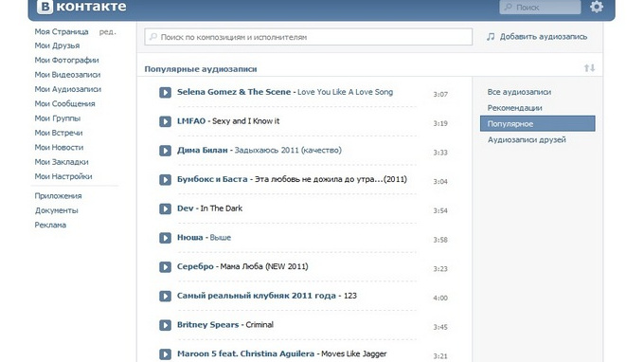This screenshot has height=362, width=644.
Task: Play the Бумбокс и Баста track
Action: click(165, 179)
